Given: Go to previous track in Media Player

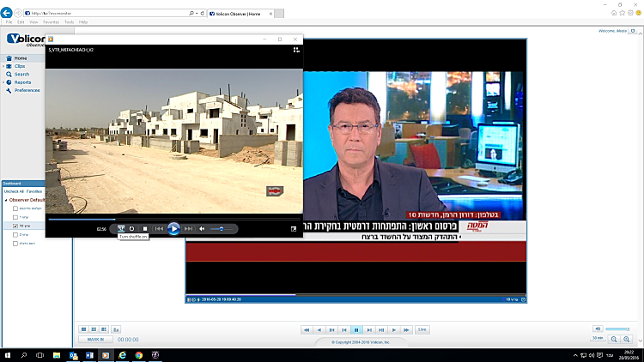Looking at the screenshot, I should (x=159, y=229).
